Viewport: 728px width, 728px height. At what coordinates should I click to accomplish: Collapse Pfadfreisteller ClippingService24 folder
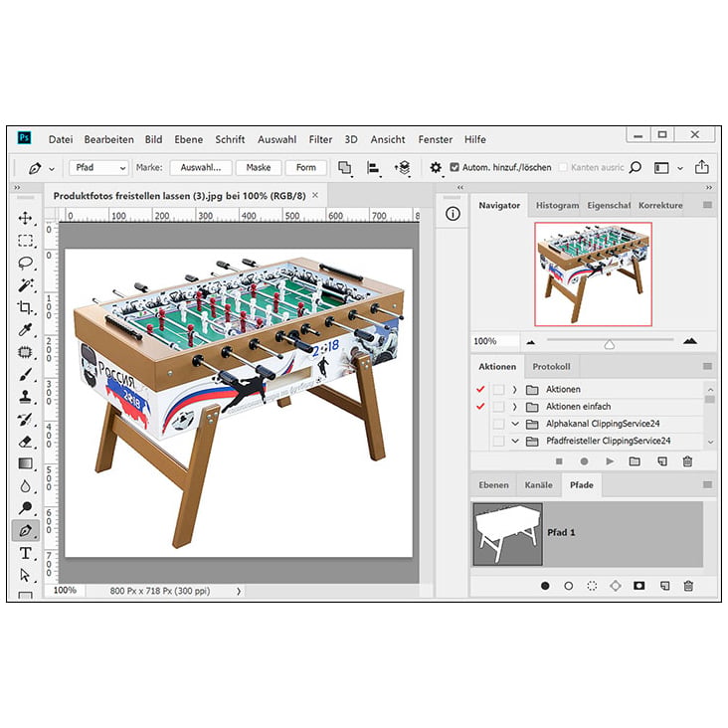tap(515, 441)
